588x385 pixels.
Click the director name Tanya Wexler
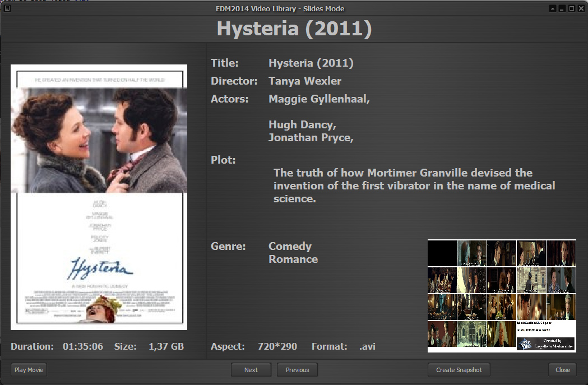click(x=305, y=81)
